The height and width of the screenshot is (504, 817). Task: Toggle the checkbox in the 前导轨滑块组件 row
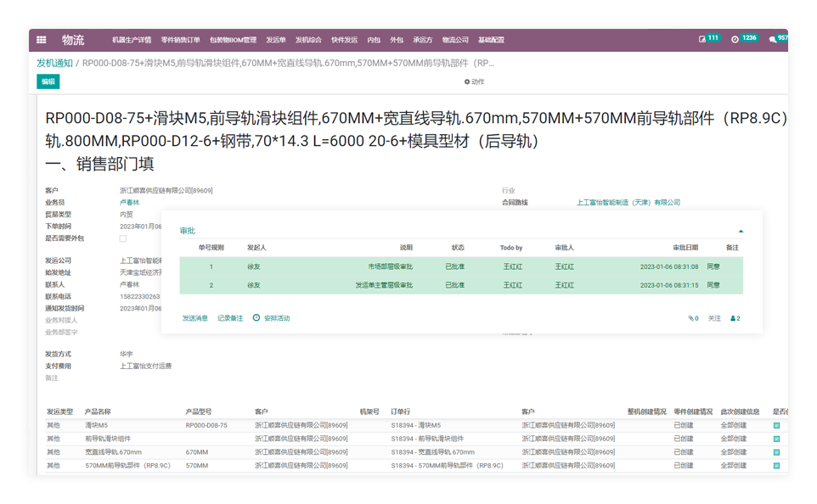point(776,439)
